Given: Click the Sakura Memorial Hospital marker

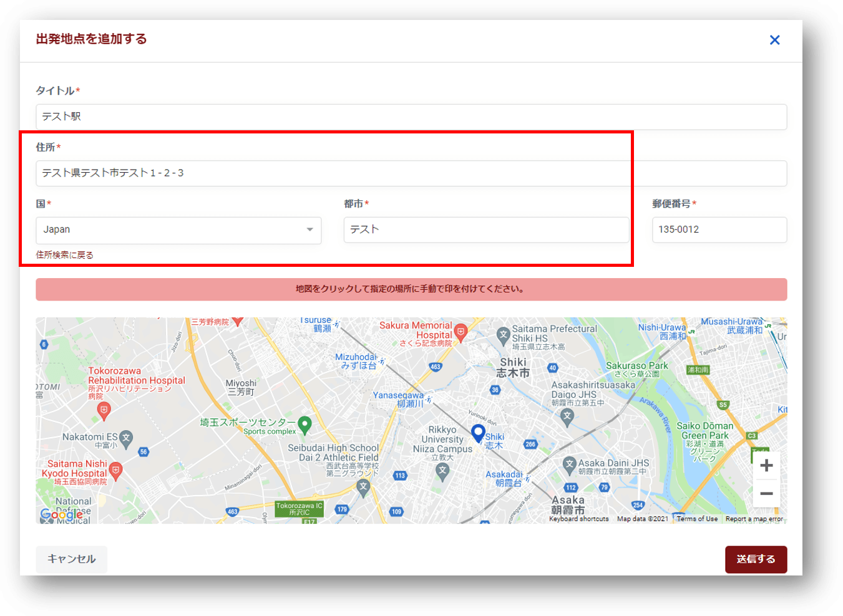Looking at the screenshot, I should point(460,332).
